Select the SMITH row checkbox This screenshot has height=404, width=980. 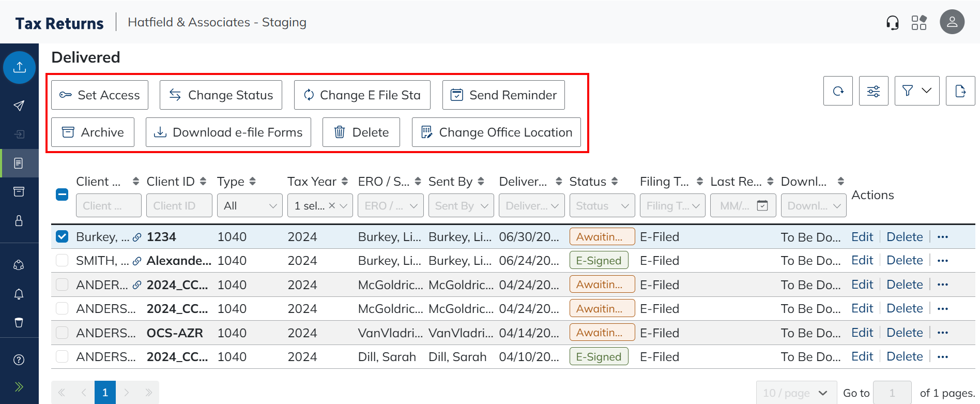[62, 261]
